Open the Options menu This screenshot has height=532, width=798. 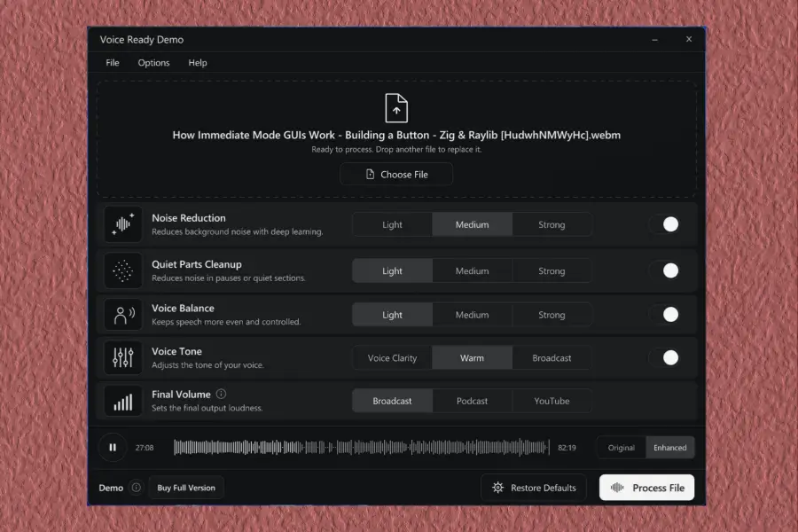click(153, 63)
